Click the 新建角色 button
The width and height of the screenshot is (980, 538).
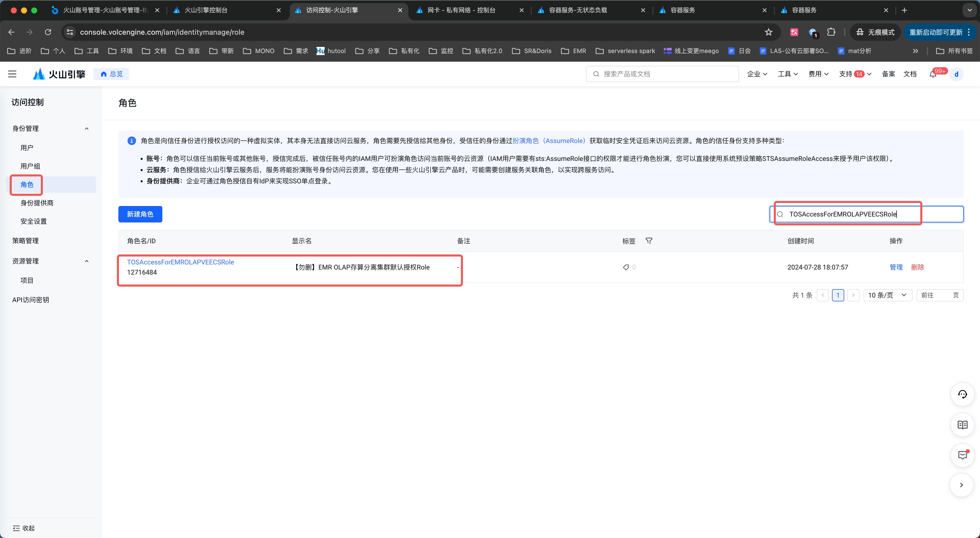pyautogui.click(x=140, y=214)
